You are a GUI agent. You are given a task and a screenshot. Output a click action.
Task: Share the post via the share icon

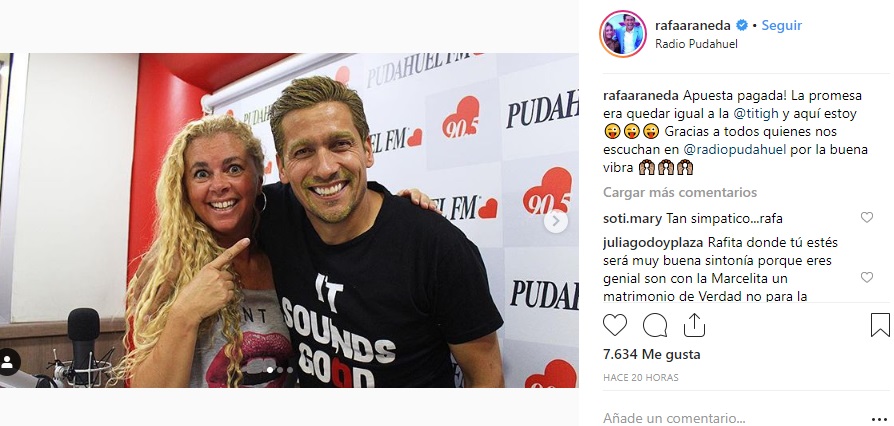coord(694,325)
